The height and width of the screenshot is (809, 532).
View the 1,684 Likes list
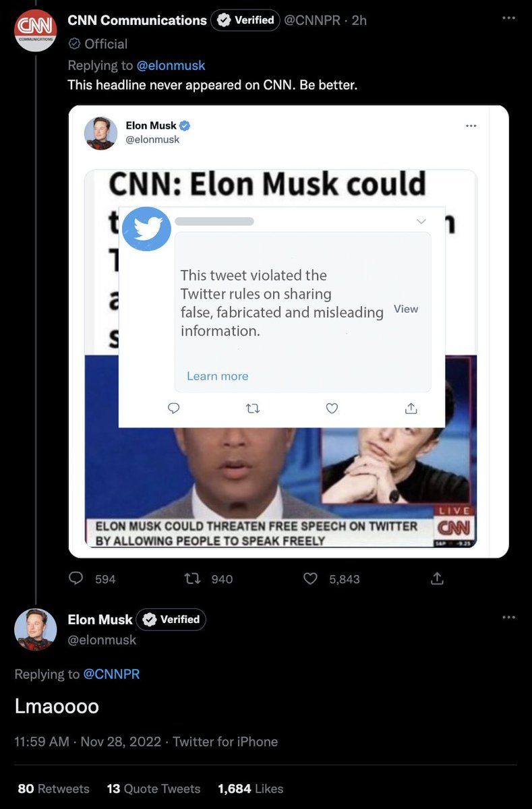coord(250,788)
